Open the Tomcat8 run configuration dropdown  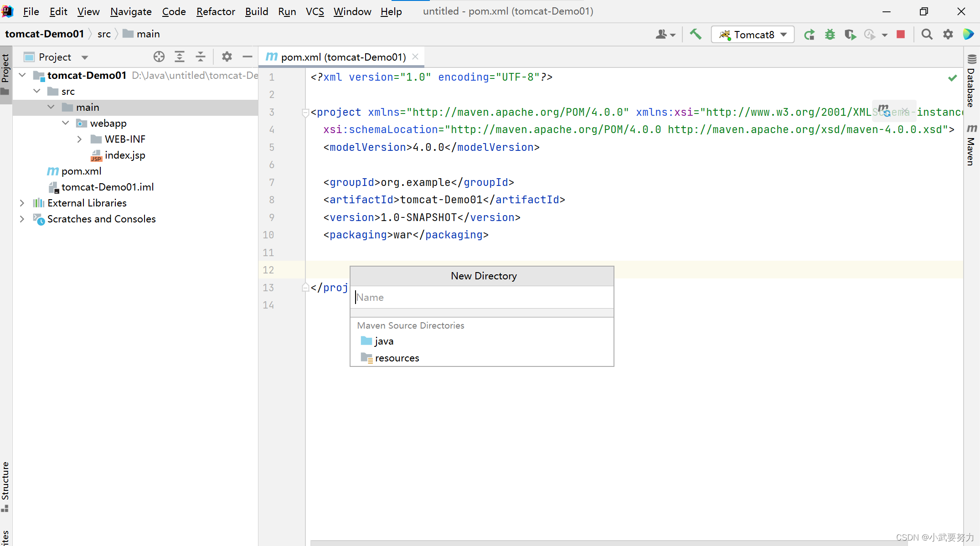click(753, 35)
